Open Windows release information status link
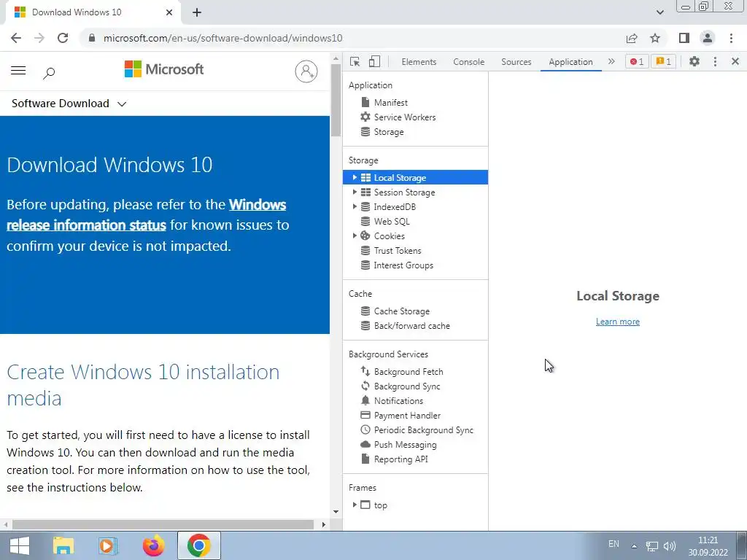This screenshot has width=747, height=560. tap(146, 215)
